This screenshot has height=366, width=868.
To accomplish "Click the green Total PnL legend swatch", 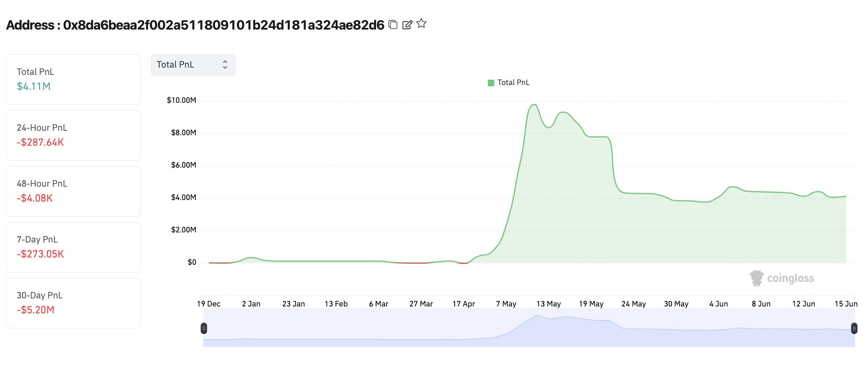I will click(x=491, y=83).
